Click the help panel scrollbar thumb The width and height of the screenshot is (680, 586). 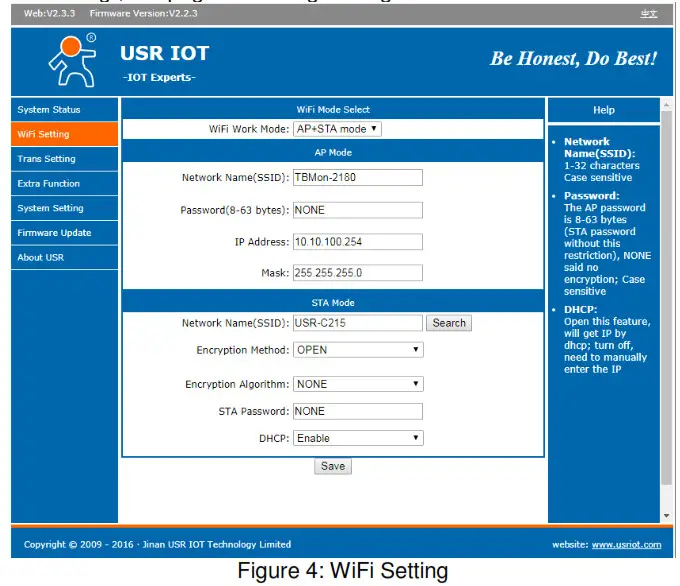[x=667, y=298]
